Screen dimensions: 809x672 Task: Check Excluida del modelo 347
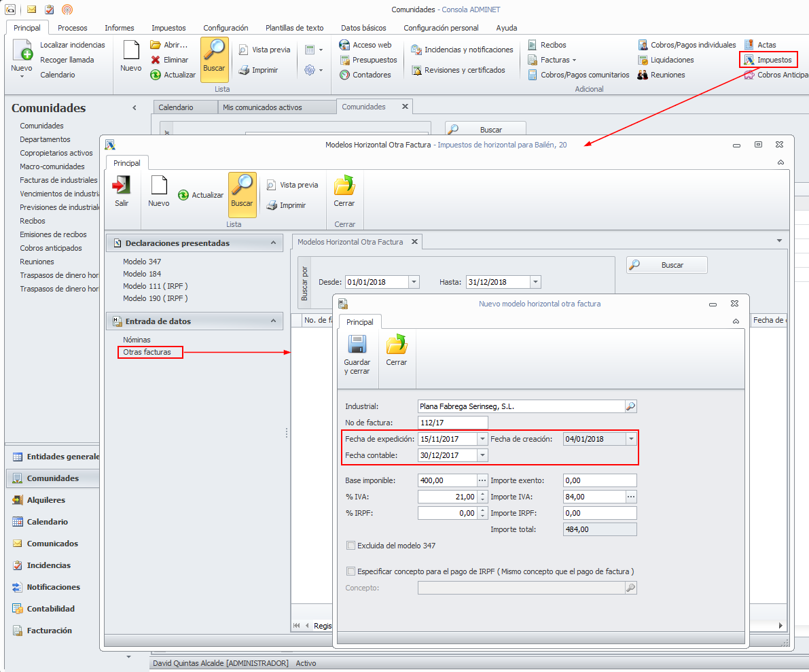351,546
